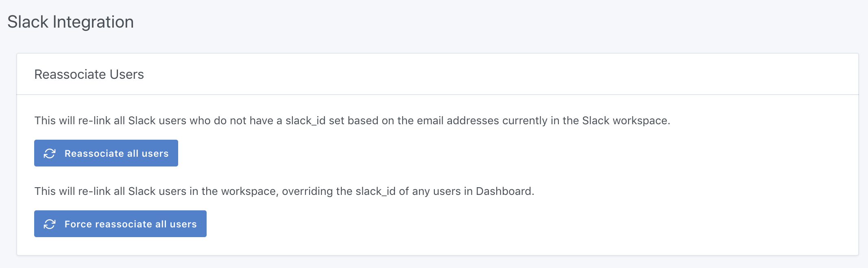Viewport: 868px width, 268px height.
Task: Click the Reassociate Users card header
Action: (89, 74)
